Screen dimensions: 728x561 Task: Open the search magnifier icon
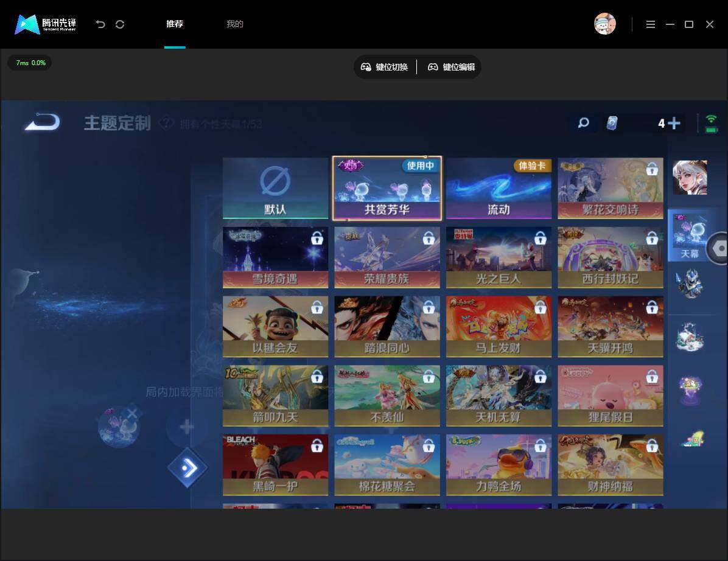(583, 123)
